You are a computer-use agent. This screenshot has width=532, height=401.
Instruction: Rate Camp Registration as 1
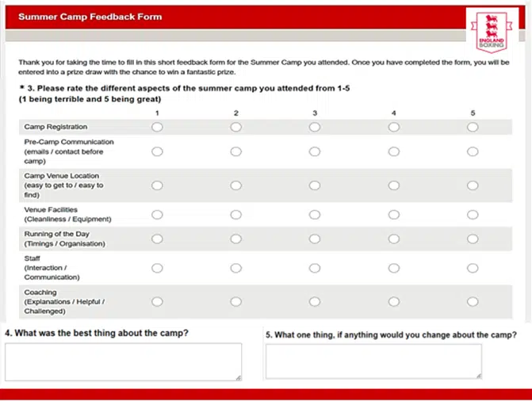point(157,127)
